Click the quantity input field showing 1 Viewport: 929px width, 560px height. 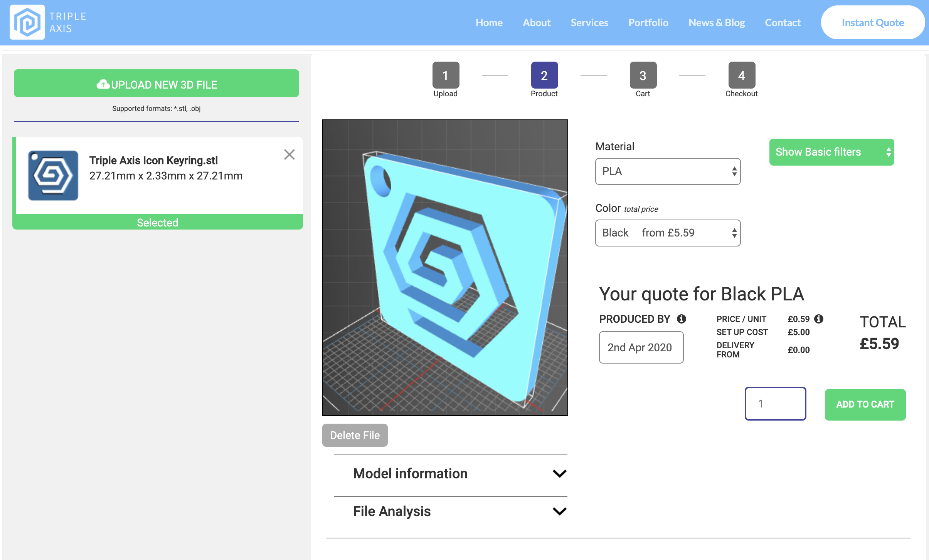[x=775, y=403]
